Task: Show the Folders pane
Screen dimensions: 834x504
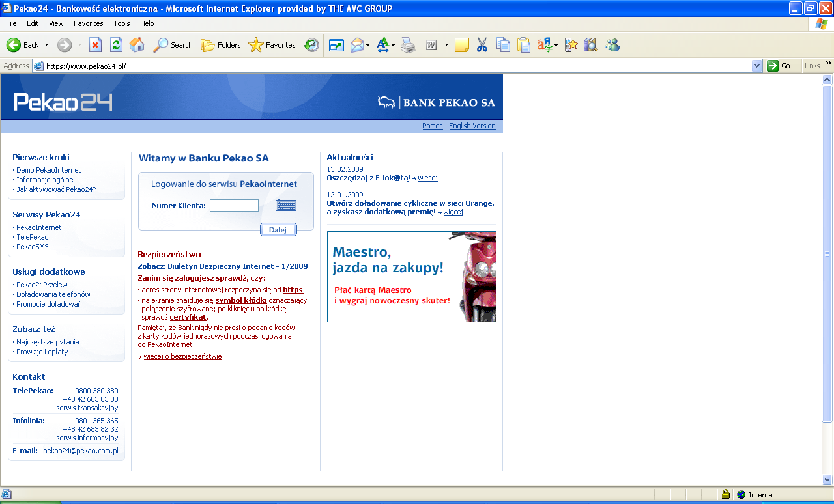Action: coord(221,45)
